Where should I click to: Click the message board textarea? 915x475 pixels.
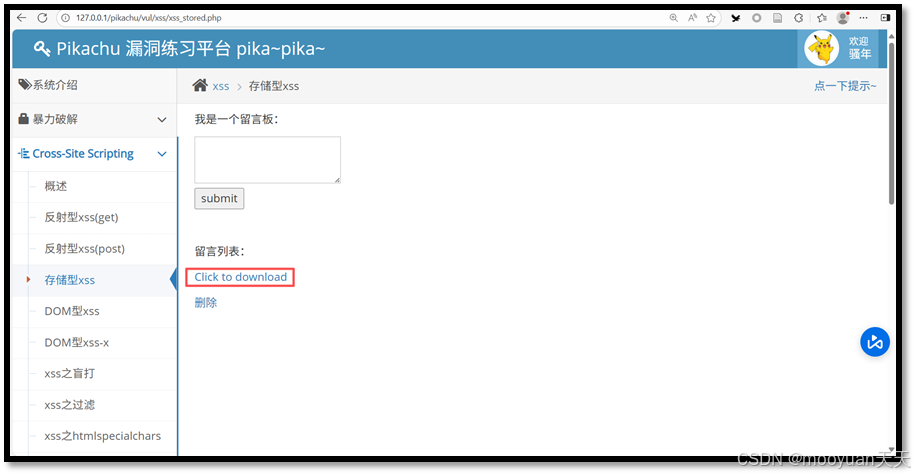click(267, 160)
